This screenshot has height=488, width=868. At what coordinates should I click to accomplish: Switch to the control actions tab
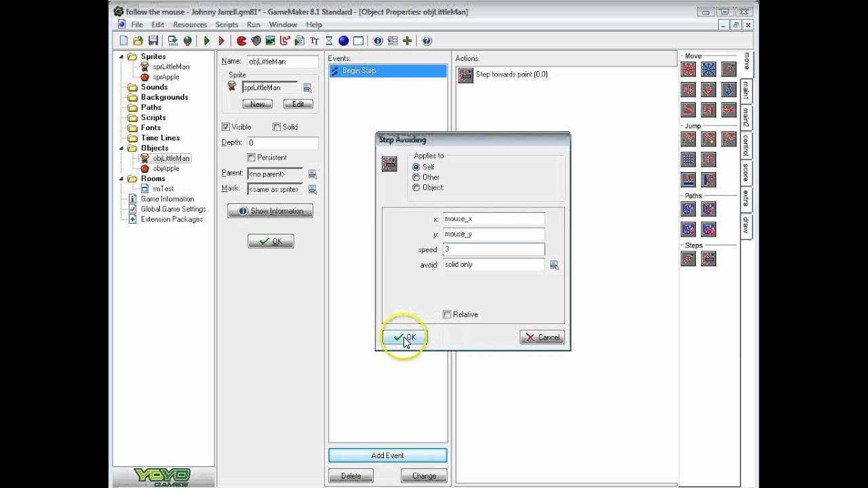tap(746, 145)
